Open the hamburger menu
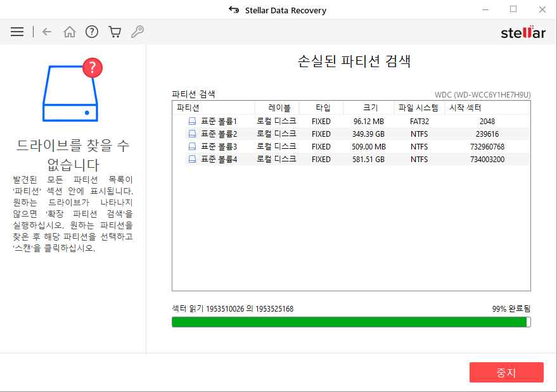Viewport: 557px width, 392px height. point(17,32)
